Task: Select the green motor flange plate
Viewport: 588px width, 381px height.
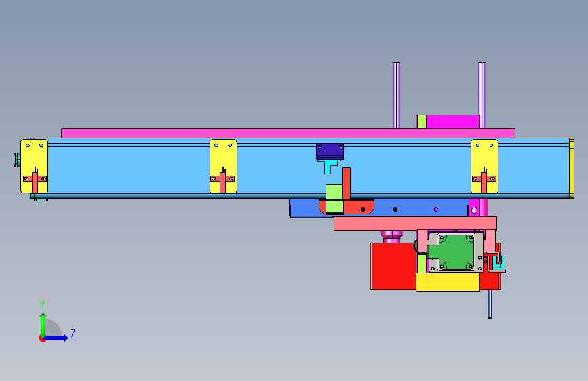Action: [x=454, y=252]
